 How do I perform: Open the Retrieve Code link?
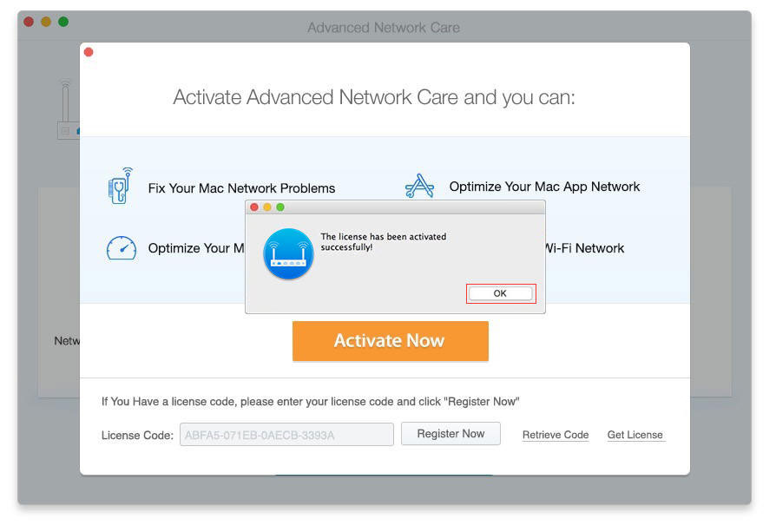tap(556, 435)
